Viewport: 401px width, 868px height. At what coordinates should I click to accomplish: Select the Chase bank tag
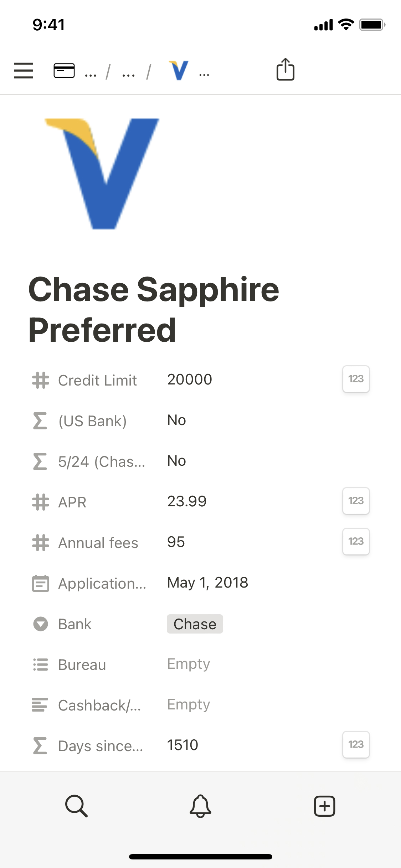(195, 624)
